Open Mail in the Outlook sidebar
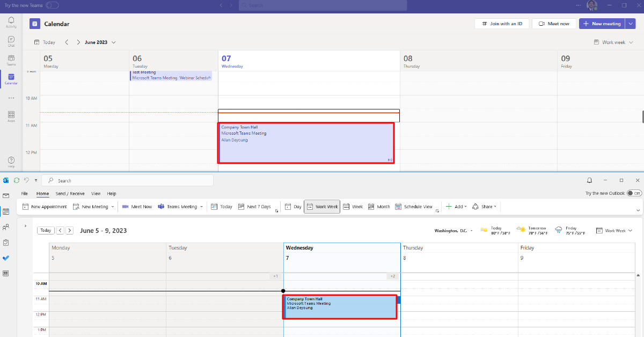The image size is (644, 337). point(6,196)
